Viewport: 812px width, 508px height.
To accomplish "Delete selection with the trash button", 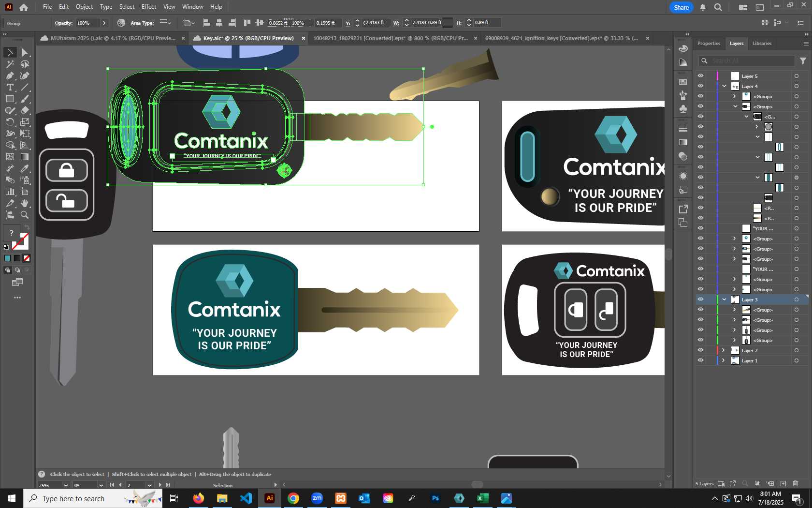I will (x=796, y=483).
